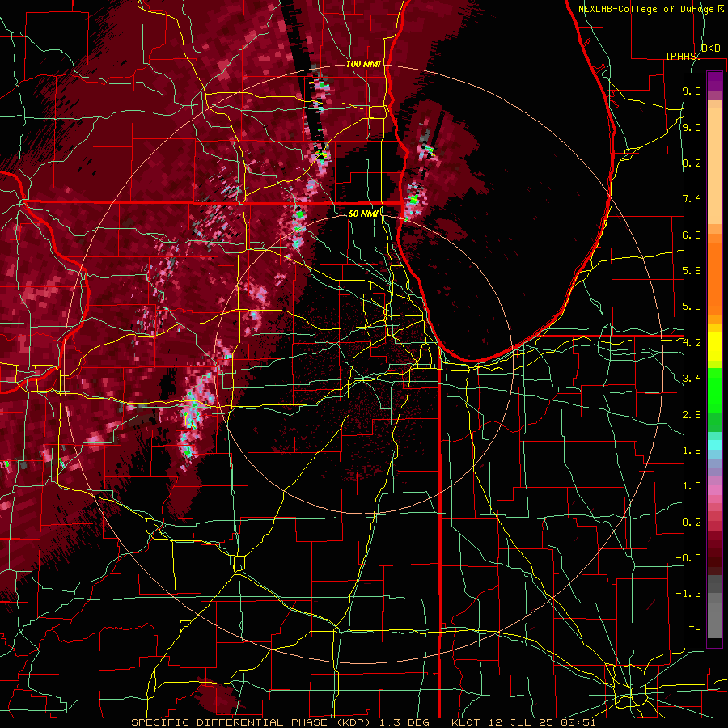Click the 9.8 value on the color scale
Screen dimensions: 728x728
(x=692, y=91)
